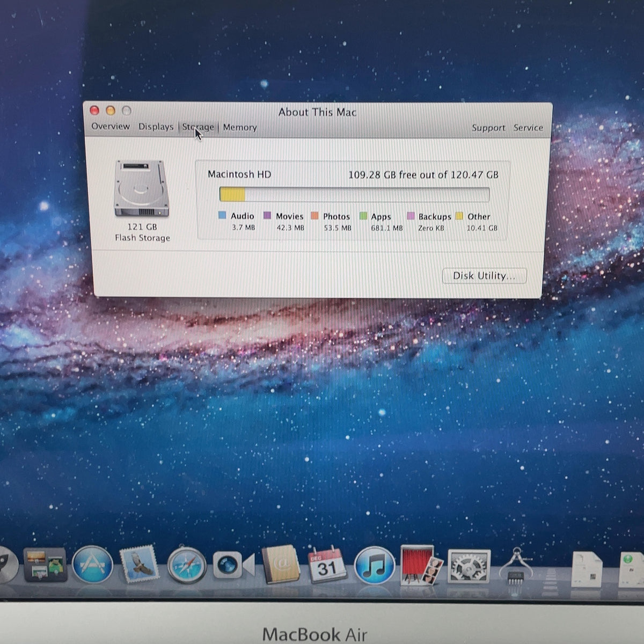Click the 'About This Mac' window title
The height and width of the screenshot is (644, 644).
tap(317, 112)
